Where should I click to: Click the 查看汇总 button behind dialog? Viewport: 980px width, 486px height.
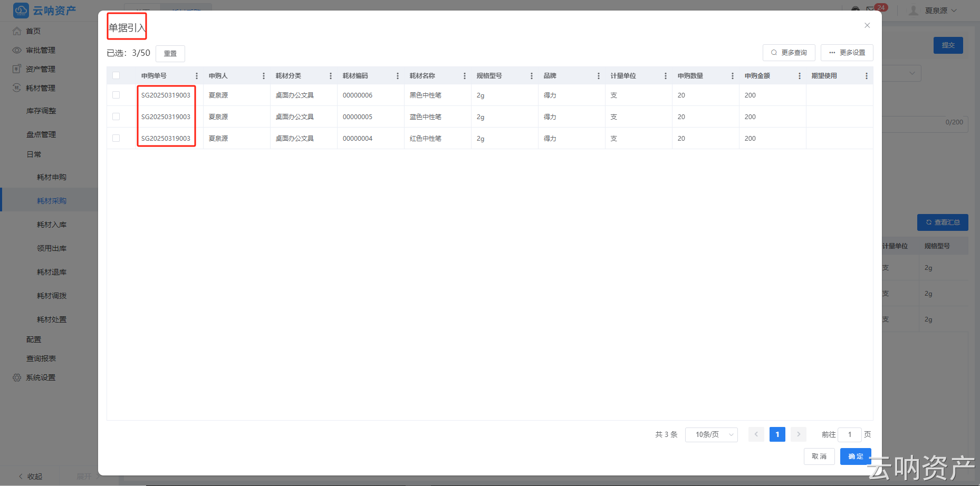[943, 222]
